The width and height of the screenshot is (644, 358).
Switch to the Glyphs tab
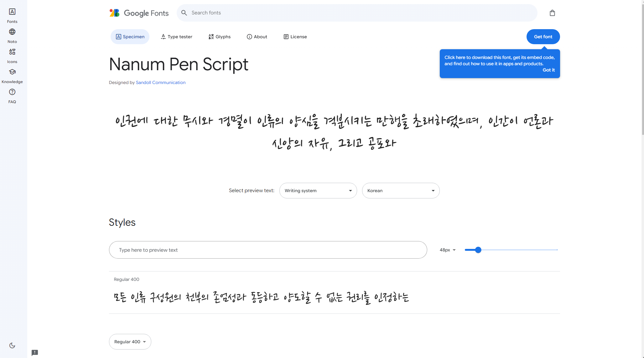tap(220, 37)
